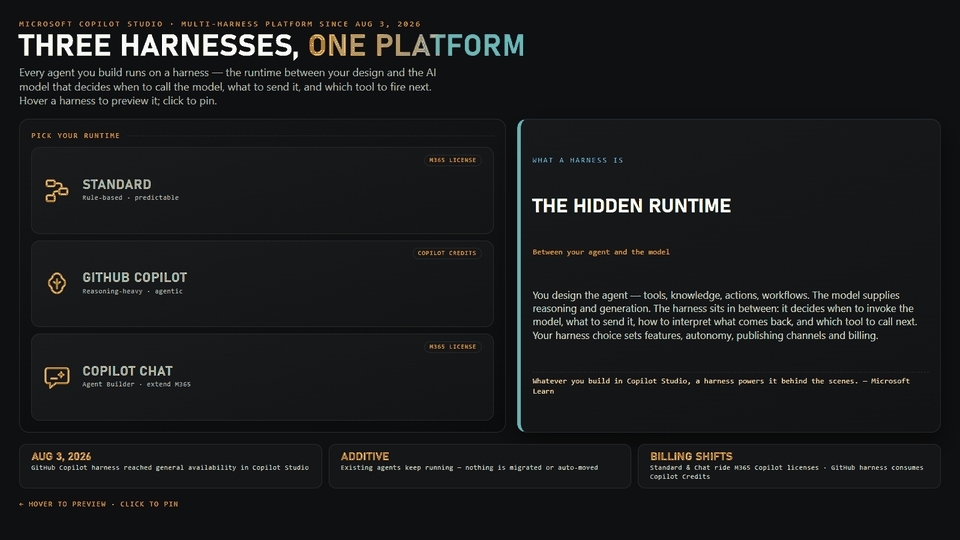Viewport: 960px width, 540px height.
Task: Click the Microsoft Learn quote text
Action: tap(721, 386)
